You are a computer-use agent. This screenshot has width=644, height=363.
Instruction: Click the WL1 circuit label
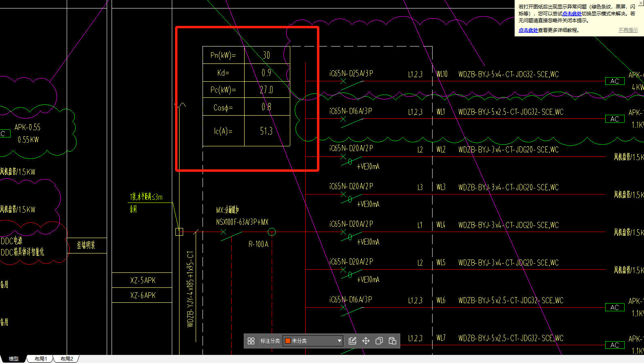point(441,112)
